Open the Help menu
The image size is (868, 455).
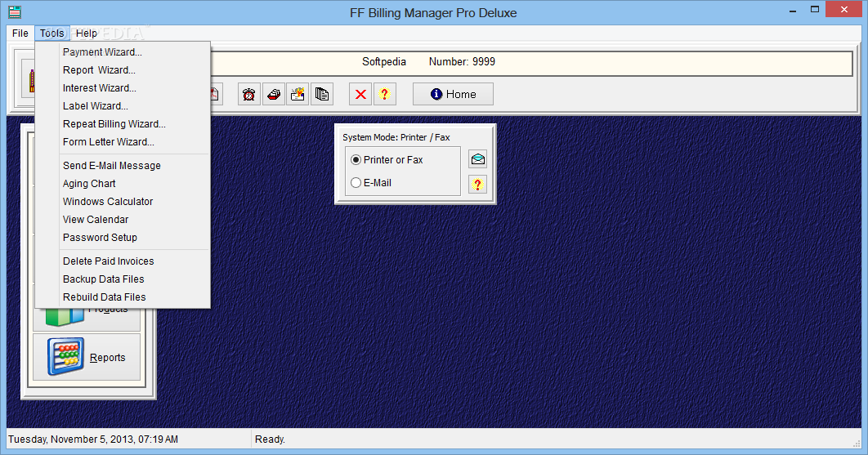coord(87,33)
